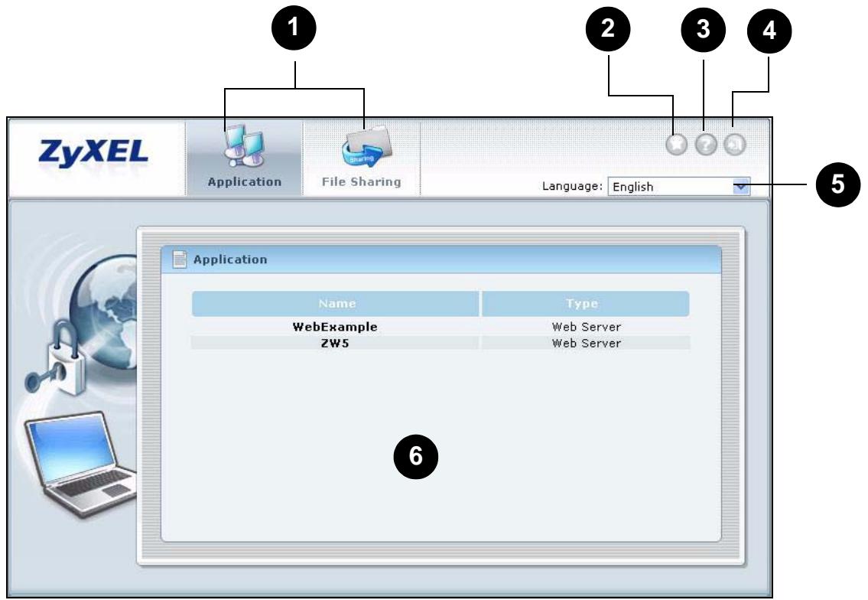The height and width of the screenshot is (600, 868).
Task: Click the document icon beside Application heading
Action: 180,259
